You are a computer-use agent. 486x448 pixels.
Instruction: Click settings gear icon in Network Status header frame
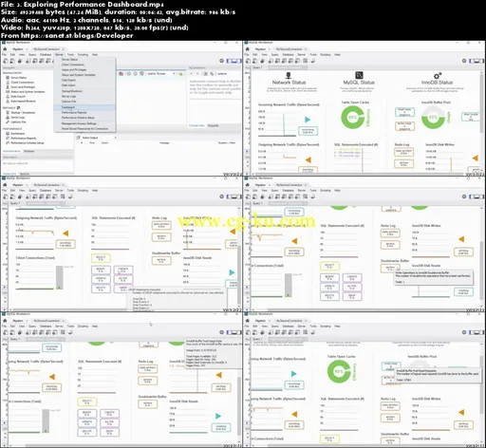[464, 61]
